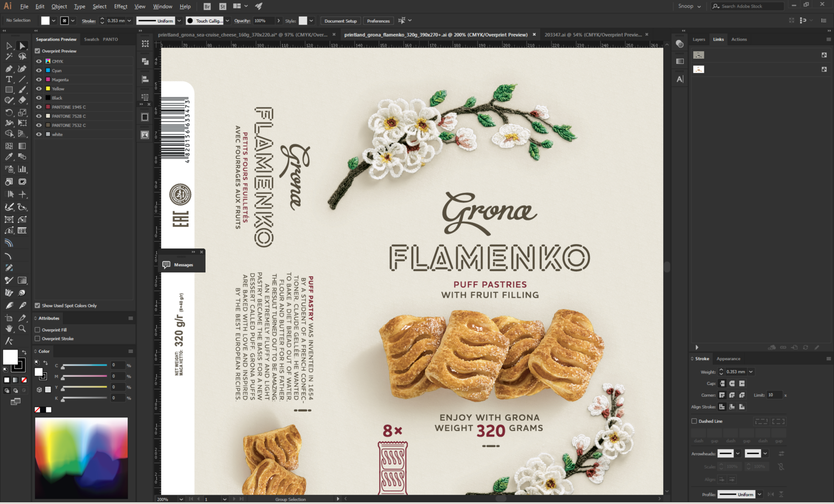The width and height of the screenshot is (834, 504).
Task: Select the Direct Selection tool
Action: [22, 46]
